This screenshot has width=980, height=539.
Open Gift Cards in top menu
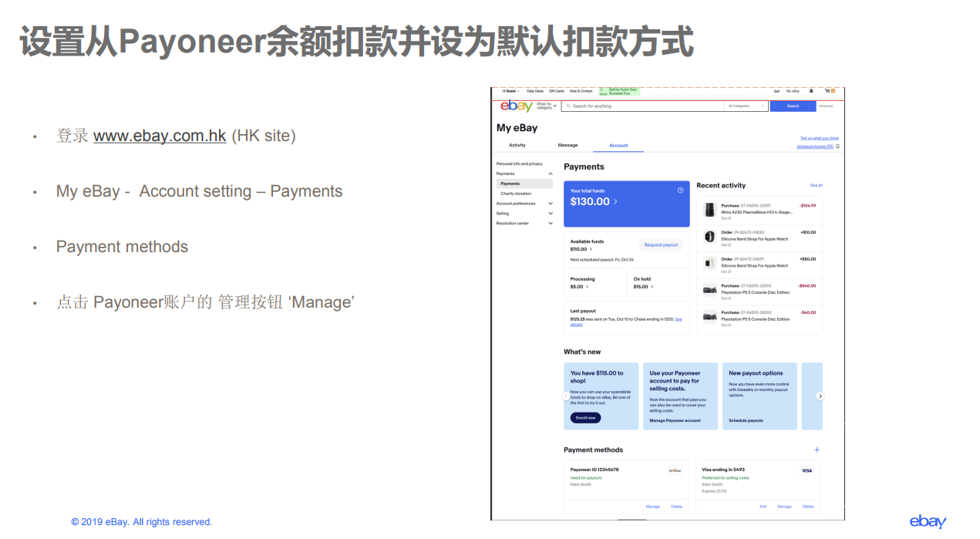coord(557,91)
